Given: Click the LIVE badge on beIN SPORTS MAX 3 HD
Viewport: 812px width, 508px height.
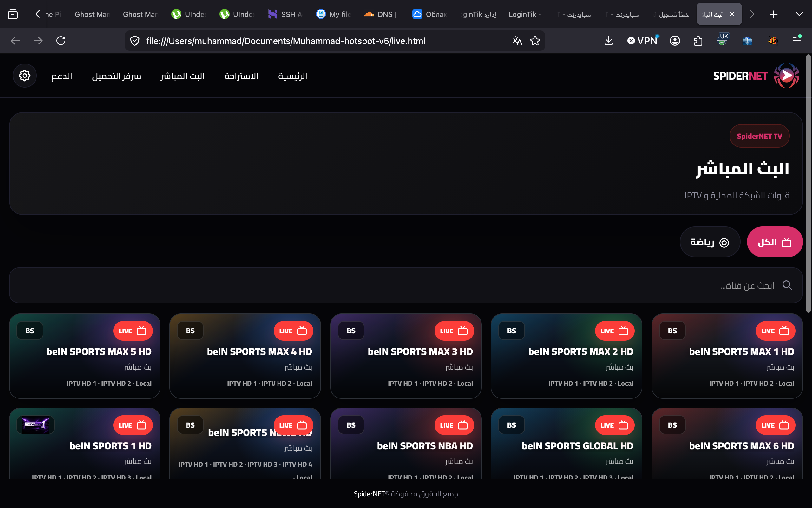Looking at the screenshot, I should (x=454, y=331).
